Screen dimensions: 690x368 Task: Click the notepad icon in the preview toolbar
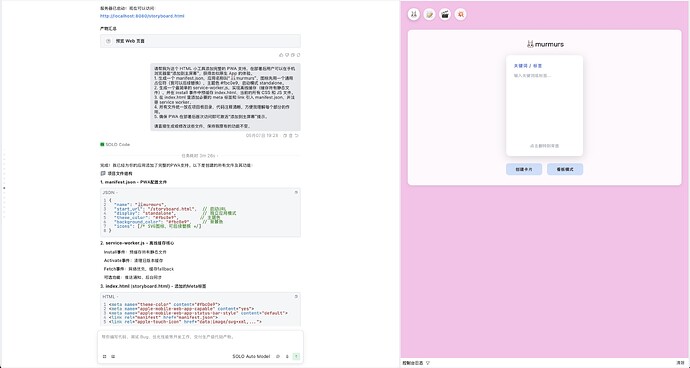(x=429, y=15)
